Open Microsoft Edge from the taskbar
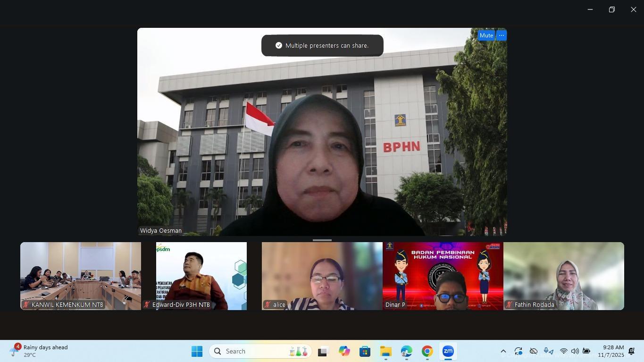Viewport: 644px width, 362px height. 406,351
